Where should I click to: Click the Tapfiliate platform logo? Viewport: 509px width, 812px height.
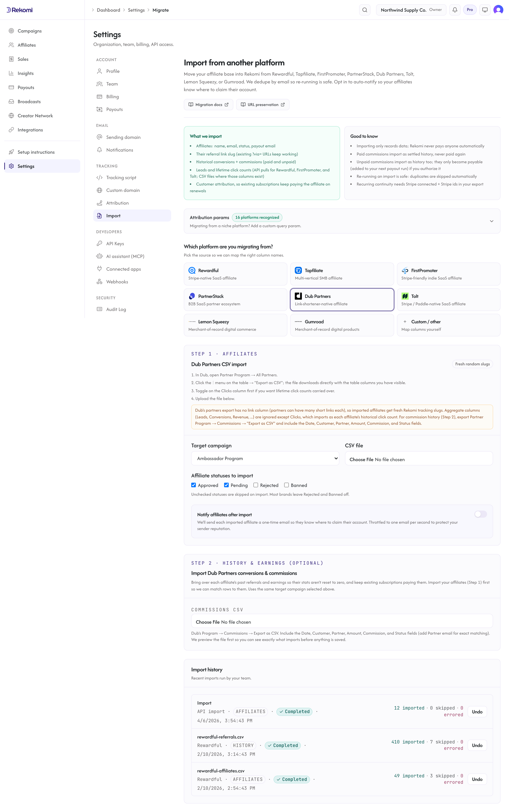coord(298,270)
